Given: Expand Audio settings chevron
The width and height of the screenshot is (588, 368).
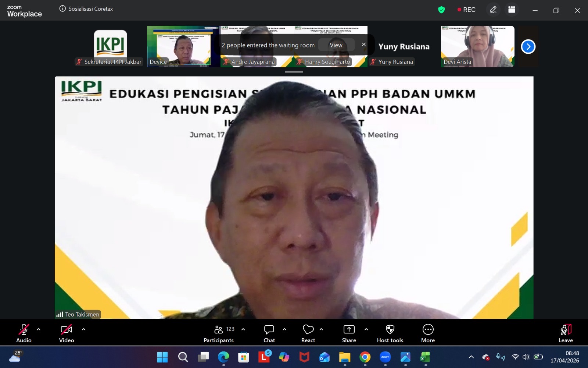Looking at the screenshot, I should 38,329.
